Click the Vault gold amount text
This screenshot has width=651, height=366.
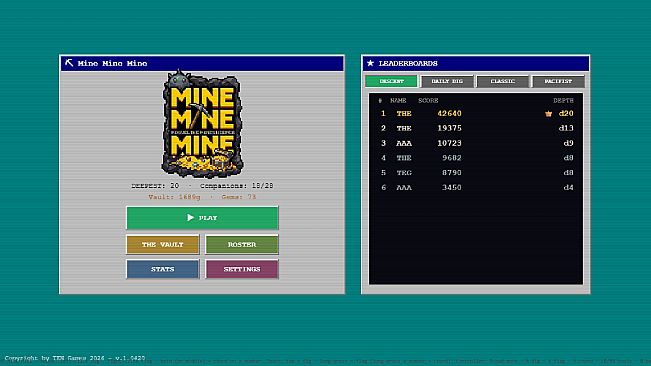174,197
